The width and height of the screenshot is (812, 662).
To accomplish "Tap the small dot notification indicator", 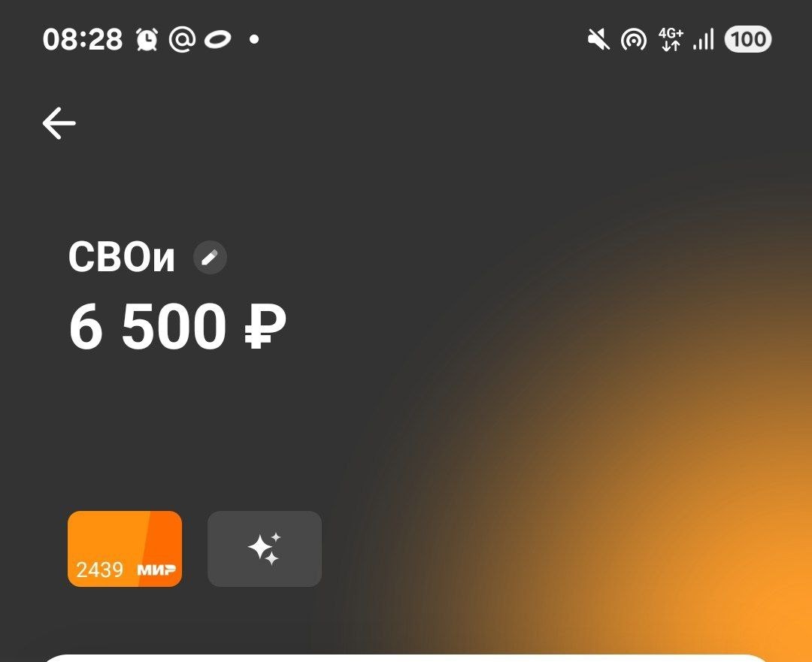I will pos(254,39).
